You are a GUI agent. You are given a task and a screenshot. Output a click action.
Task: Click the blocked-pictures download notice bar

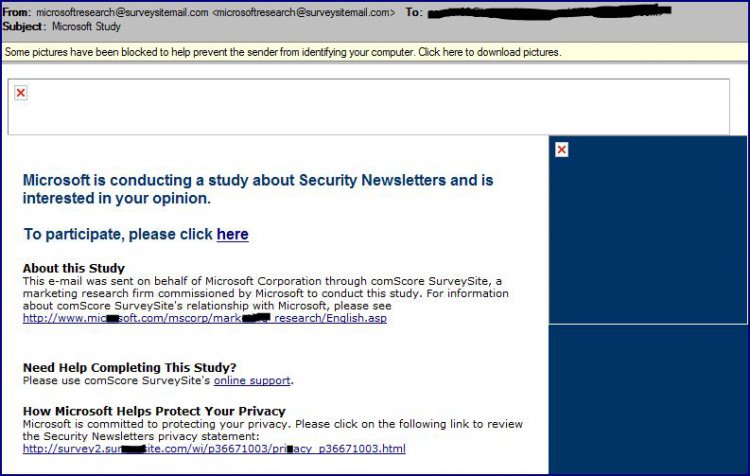pyautogui.click(x=375, y=52)
